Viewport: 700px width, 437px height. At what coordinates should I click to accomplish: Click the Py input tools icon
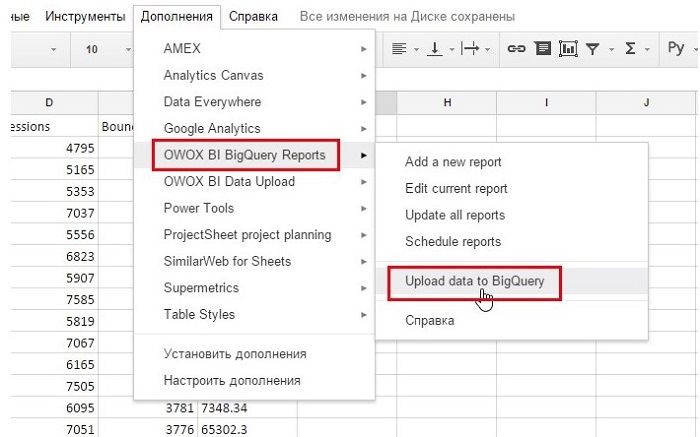click(676, 47)
